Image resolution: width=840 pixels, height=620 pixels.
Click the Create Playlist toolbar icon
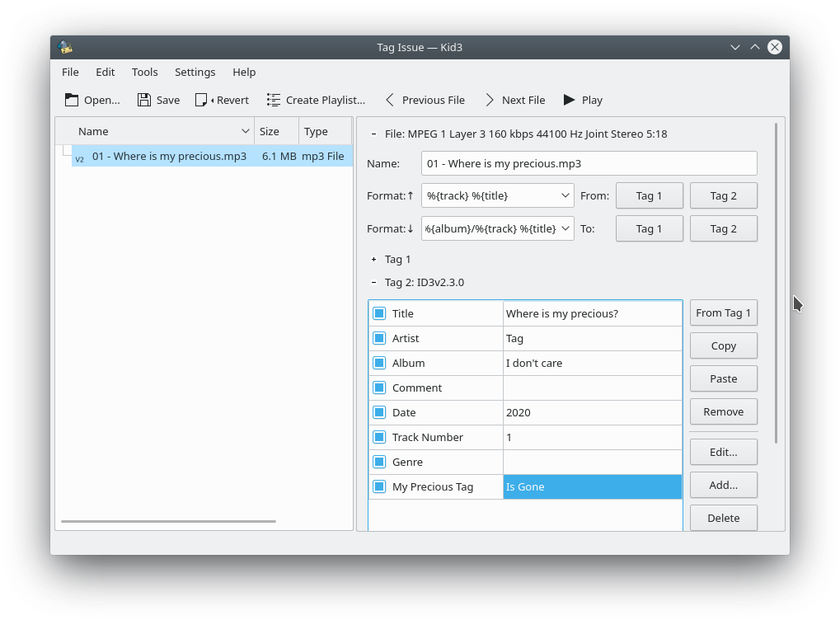272,99
